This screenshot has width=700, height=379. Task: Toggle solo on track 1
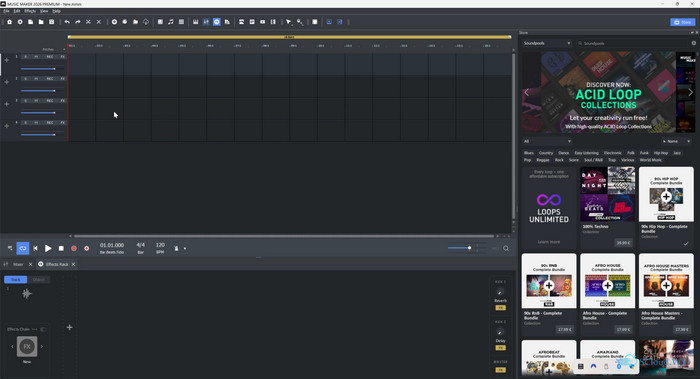25,57
